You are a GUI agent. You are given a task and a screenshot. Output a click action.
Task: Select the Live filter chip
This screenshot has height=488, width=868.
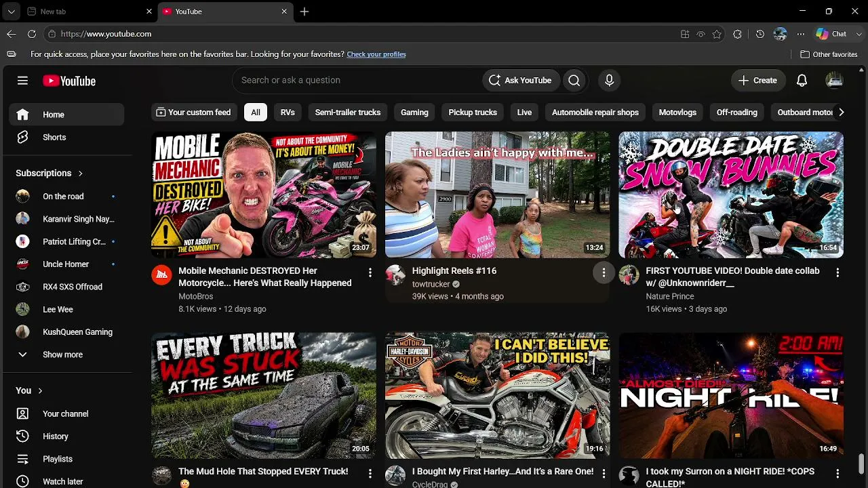(x=524, y=113)
